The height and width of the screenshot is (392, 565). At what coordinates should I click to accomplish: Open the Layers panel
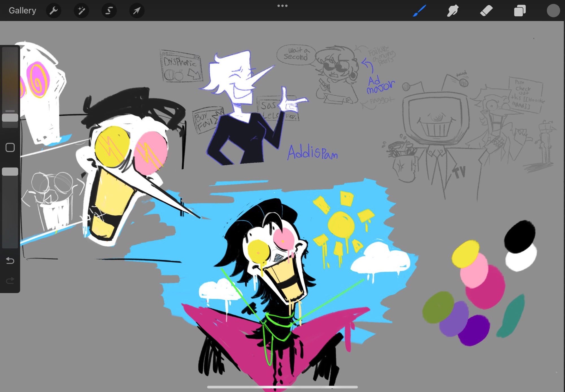(520, 11)
